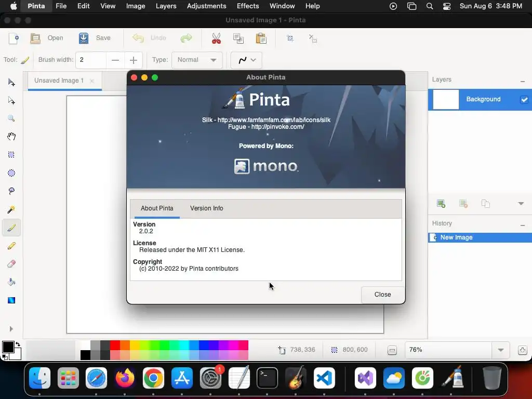The height and width of the screenshot is (399, 532).
Task: Select the Ellipse Select tool
Action: coord(11,173)
